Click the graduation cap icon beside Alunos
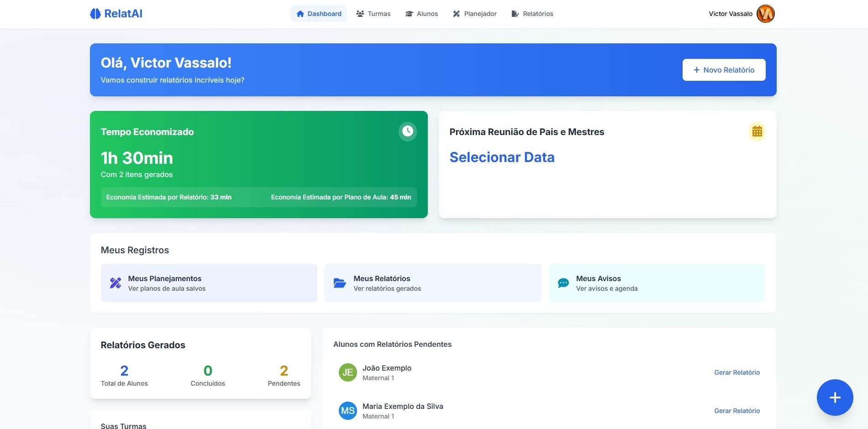868x429 pixels. 409,14
